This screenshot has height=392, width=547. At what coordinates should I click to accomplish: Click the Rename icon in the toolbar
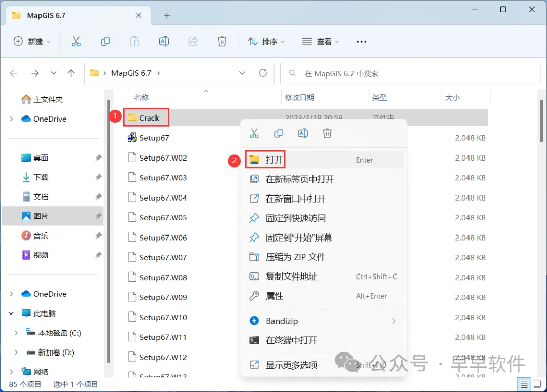(164, 42)
